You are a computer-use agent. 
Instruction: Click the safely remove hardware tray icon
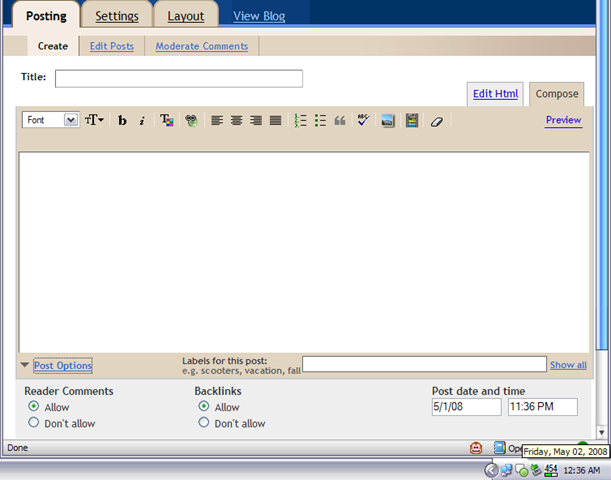(x=536, y=470)
